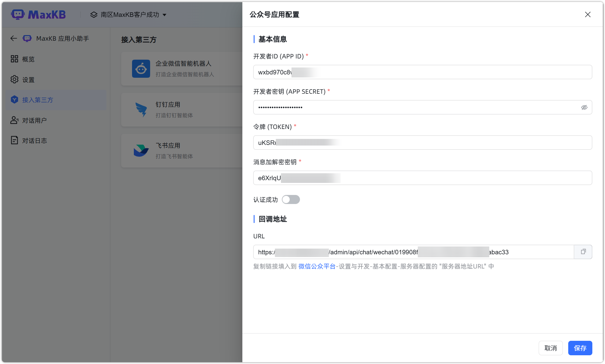Open the 设置 settings sidebar icon

click(x=14, y=79)
